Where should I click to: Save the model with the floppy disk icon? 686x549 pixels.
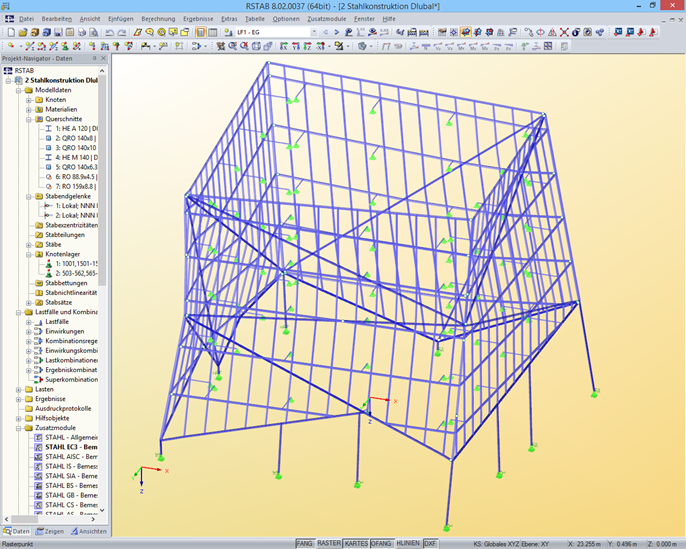[58, 32]
